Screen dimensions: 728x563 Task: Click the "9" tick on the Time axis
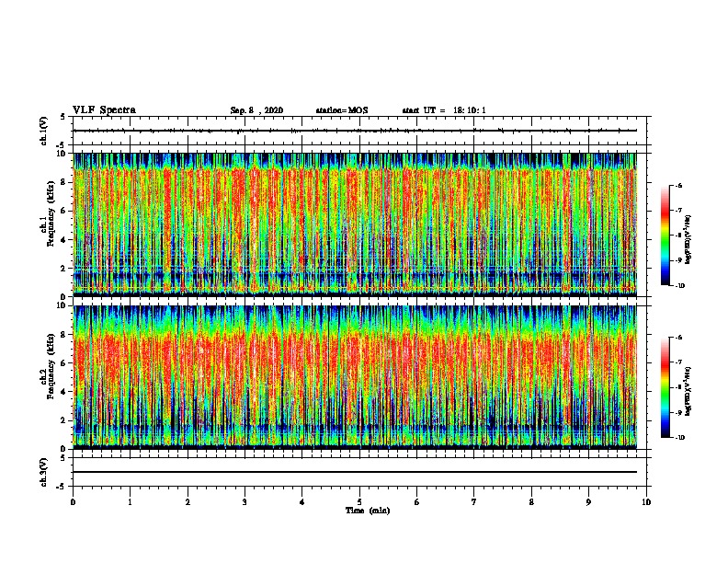(x=588, y=502)
